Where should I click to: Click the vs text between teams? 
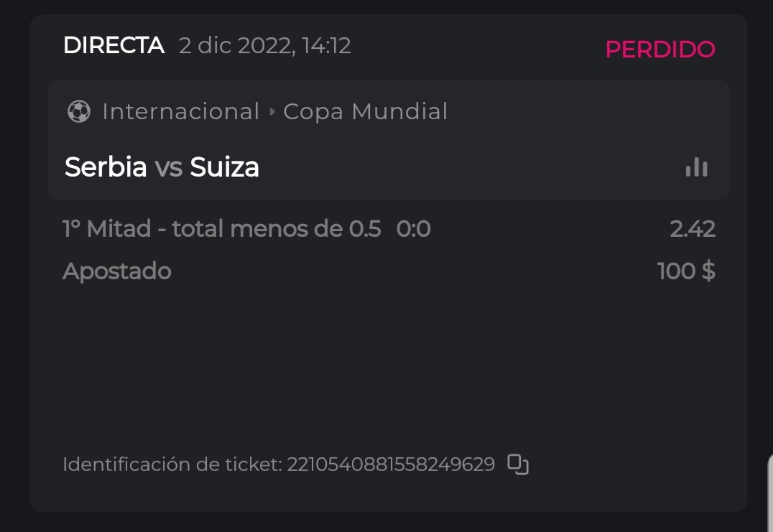coord(168,167)
